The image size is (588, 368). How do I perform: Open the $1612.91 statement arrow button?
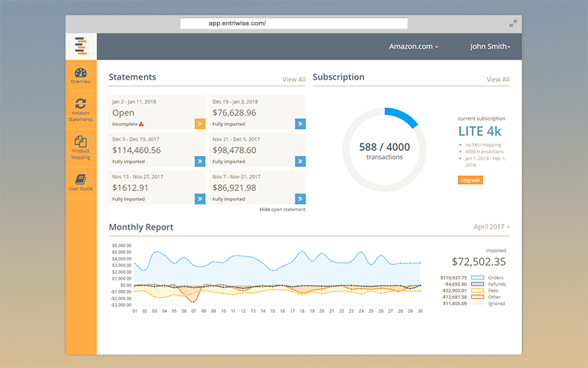click(200, 199)
